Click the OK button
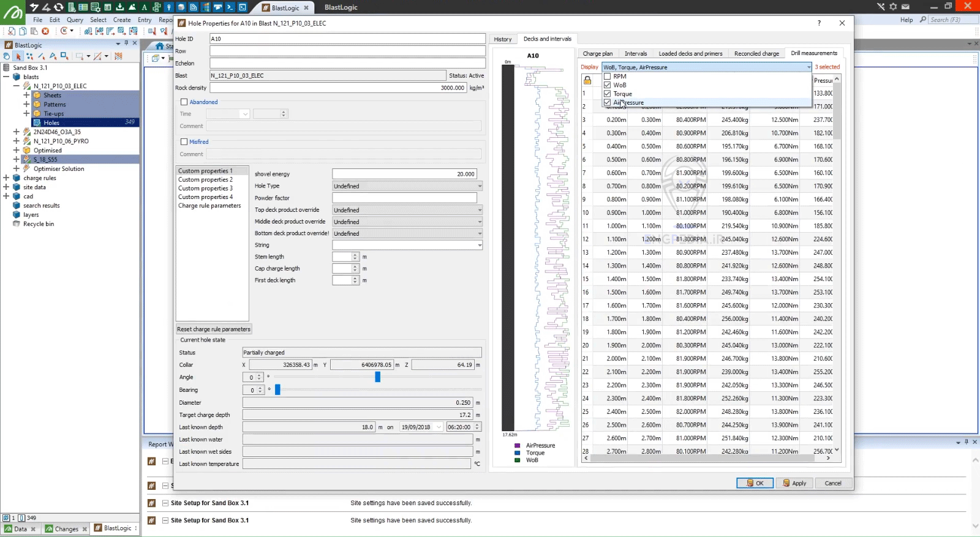 (x=755, y=483)
